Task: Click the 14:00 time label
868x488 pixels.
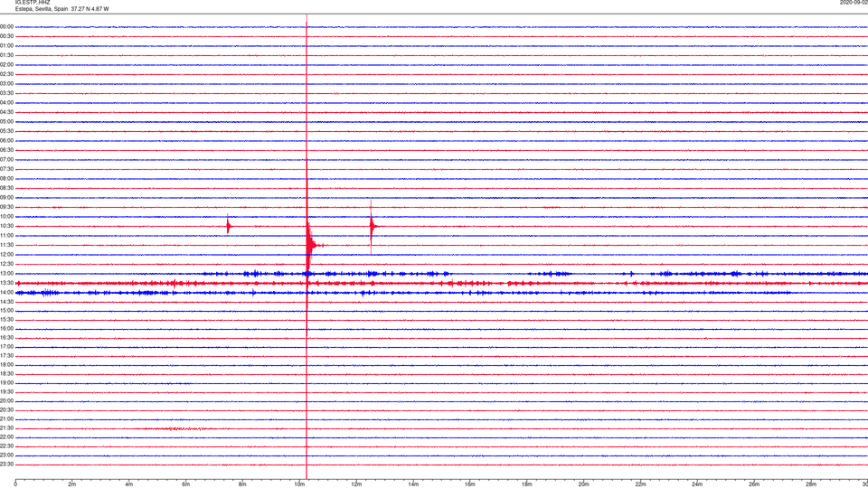Action: pyautogui.click(x=6, y=293)
